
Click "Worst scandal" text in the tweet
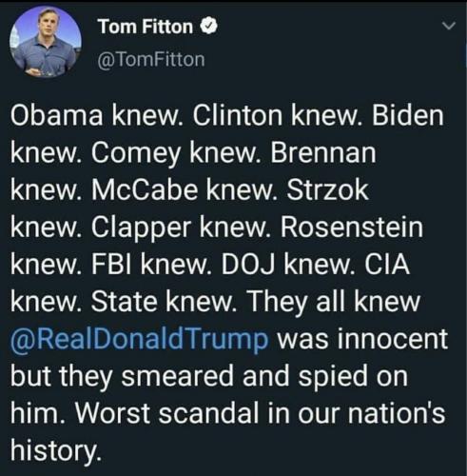pos(166,413)
